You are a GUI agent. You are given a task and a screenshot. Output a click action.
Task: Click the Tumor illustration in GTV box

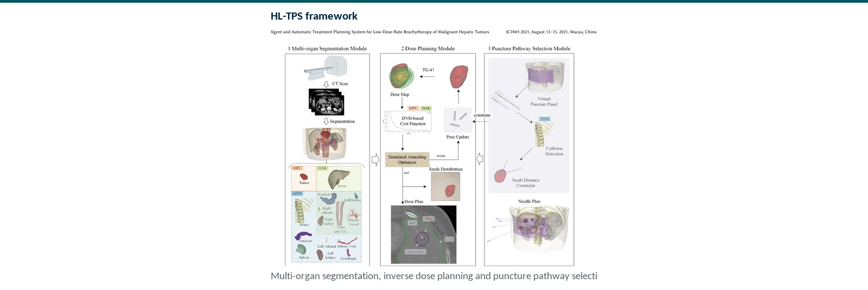coord(304,176)
